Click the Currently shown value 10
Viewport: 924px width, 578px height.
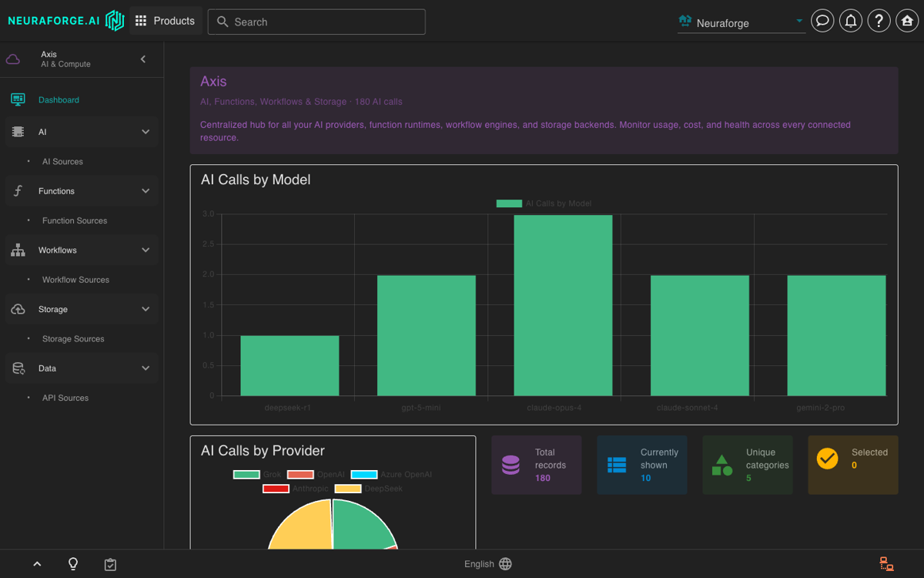coord(646,478)
